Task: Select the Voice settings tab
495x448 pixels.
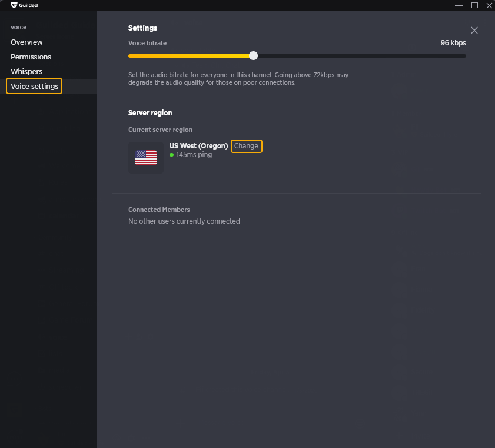Action: tap(34, 86)
